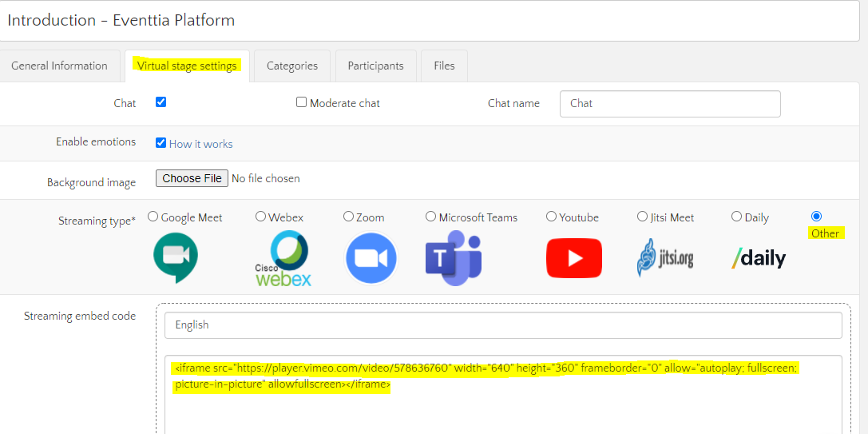
Task: Click the Google Meet camera logo
Action: (x=176, y=257)
